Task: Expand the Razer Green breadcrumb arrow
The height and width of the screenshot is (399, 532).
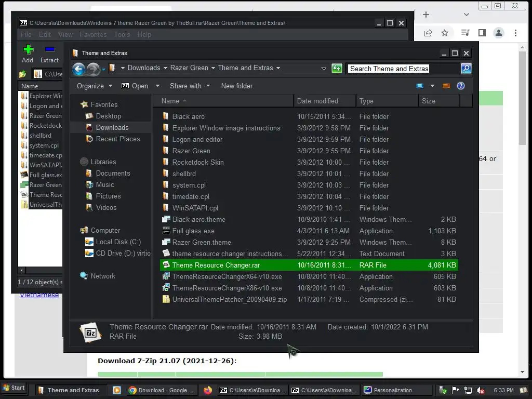Action: pos(213,68)
